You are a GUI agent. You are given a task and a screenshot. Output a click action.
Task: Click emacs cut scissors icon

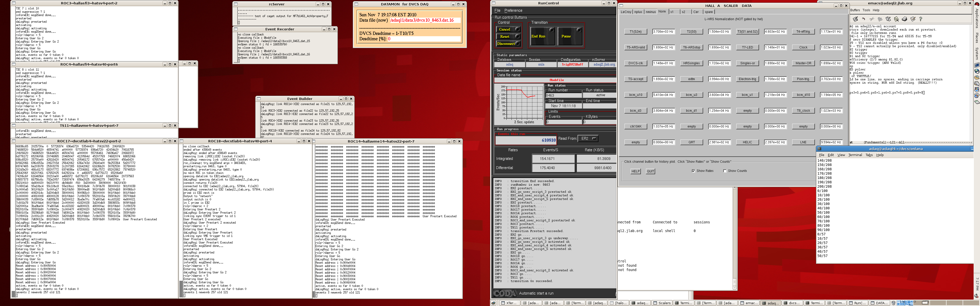tap(872, 19)
